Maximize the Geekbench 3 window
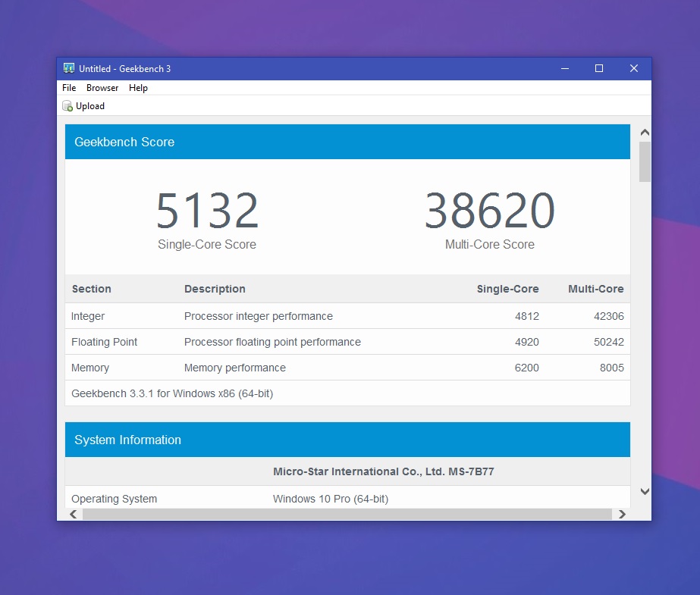The height and width of the screenshot is (595, 700). coord(599,68)
